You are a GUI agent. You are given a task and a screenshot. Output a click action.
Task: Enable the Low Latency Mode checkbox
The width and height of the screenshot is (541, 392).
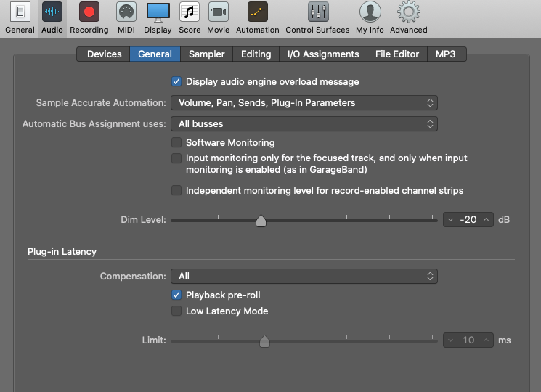pos(176,311)
